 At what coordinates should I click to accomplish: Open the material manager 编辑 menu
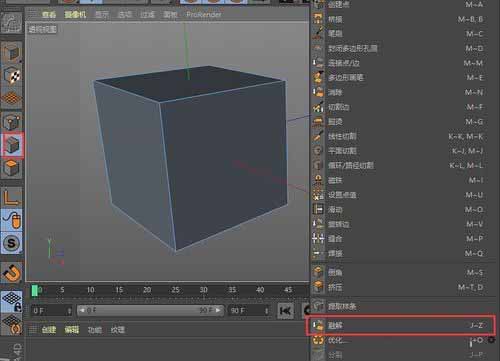click(x=72, y=330)
